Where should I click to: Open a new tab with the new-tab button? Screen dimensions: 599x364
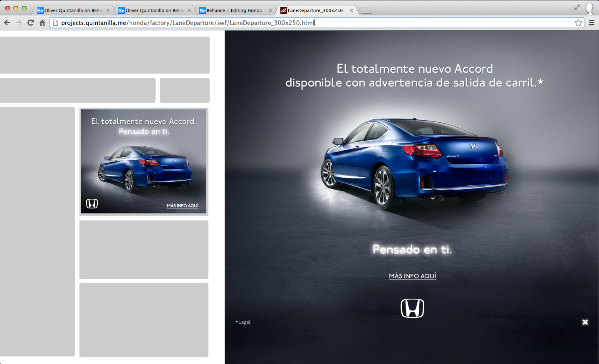[x=365, y=11]
